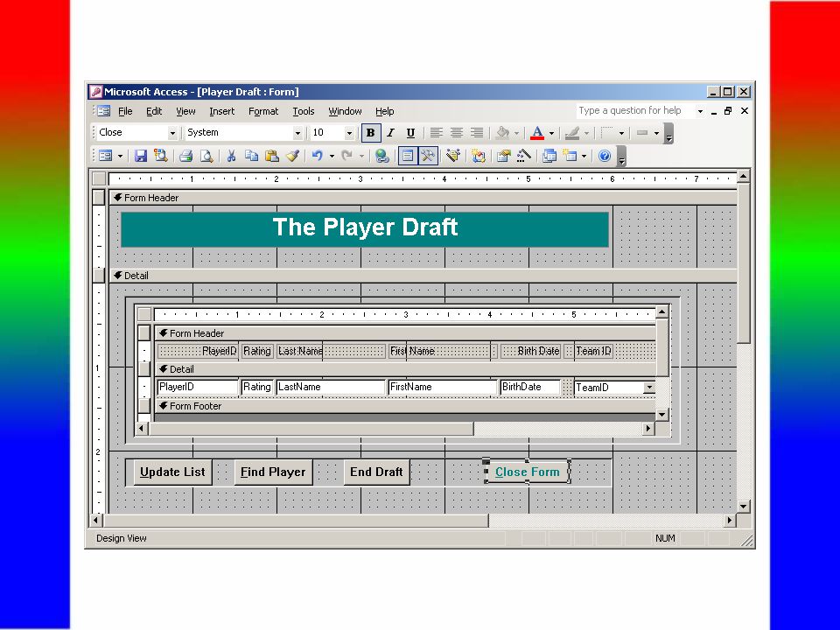840x630 pixels.
Task: Select the Format Painter brush
Action: (292, 156)
